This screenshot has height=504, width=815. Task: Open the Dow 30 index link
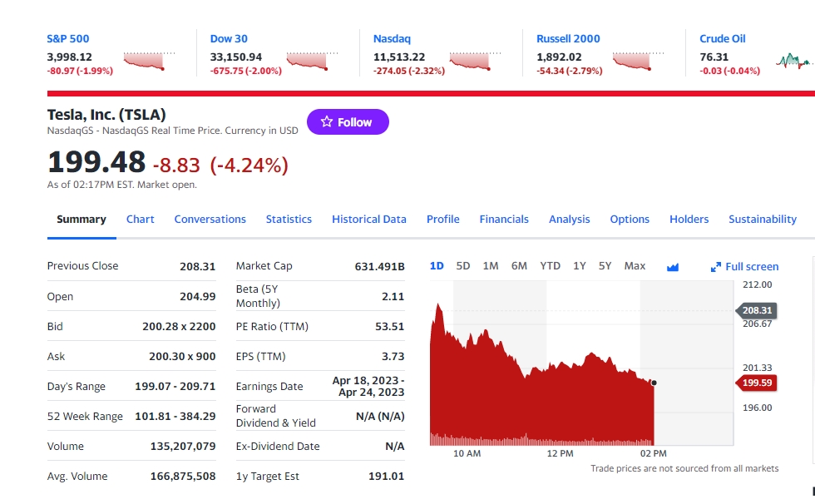click(229, 39)
